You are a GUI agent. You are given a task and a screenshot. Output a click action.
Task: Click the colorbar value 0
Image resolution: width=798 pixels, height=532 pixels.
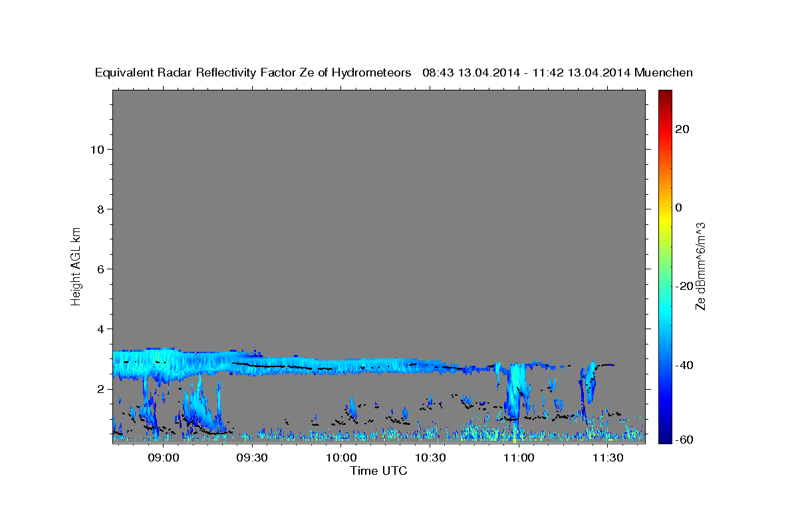click(679, 207)
